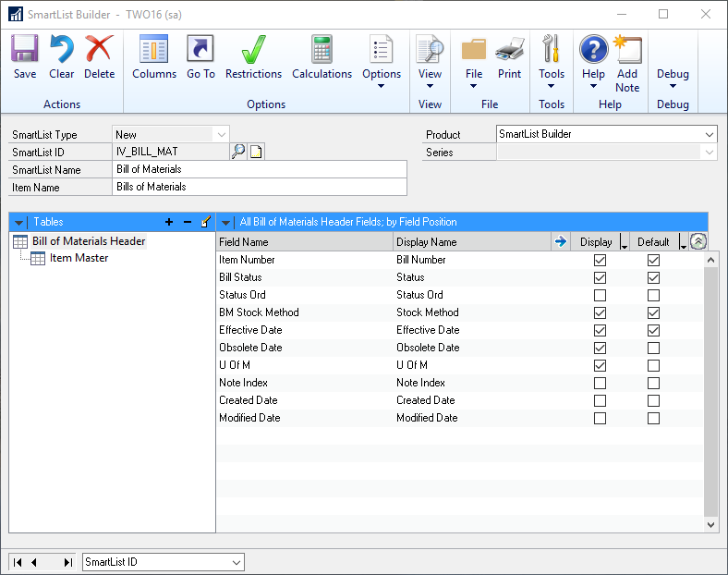
Task: Open the Debug menu arrow
Action: (673, 86)
